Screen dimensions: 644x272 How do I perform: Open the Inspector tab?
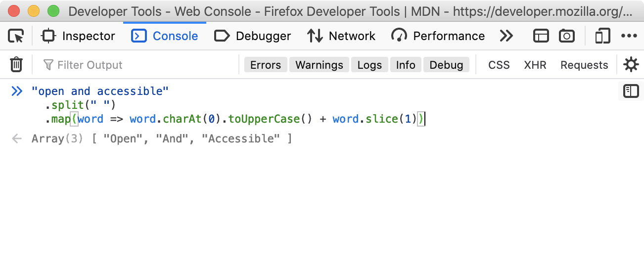[x=79, y=36]
